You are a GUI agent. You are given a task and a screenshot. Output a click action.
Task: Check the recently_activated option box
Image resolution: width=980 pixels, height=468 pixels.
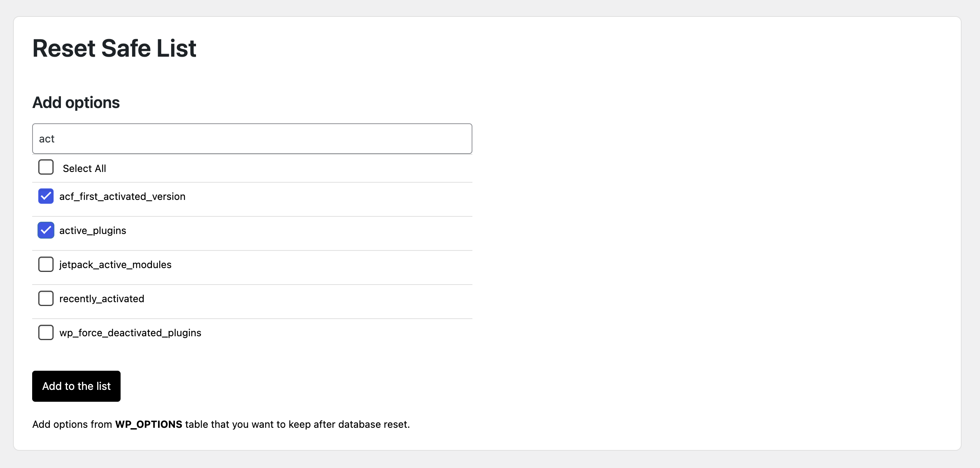46,298
